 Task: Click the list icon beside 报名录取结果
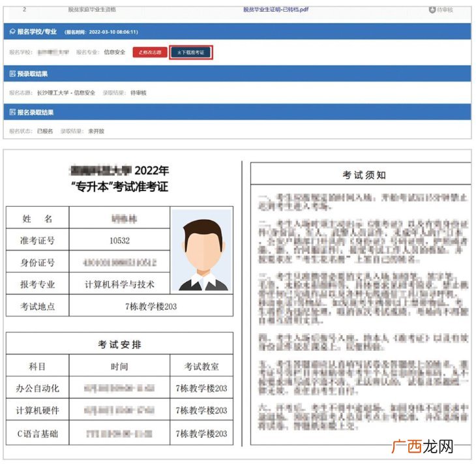click(x=12, y=112)
